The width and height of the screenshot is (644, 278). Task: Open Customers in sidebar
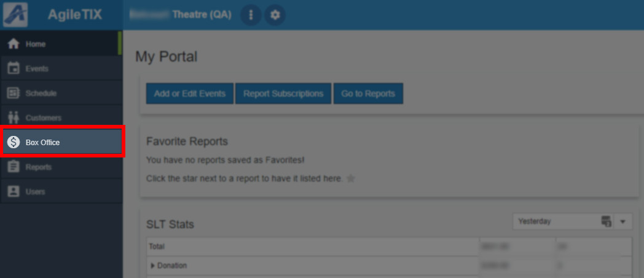click(x=61, y=118)
